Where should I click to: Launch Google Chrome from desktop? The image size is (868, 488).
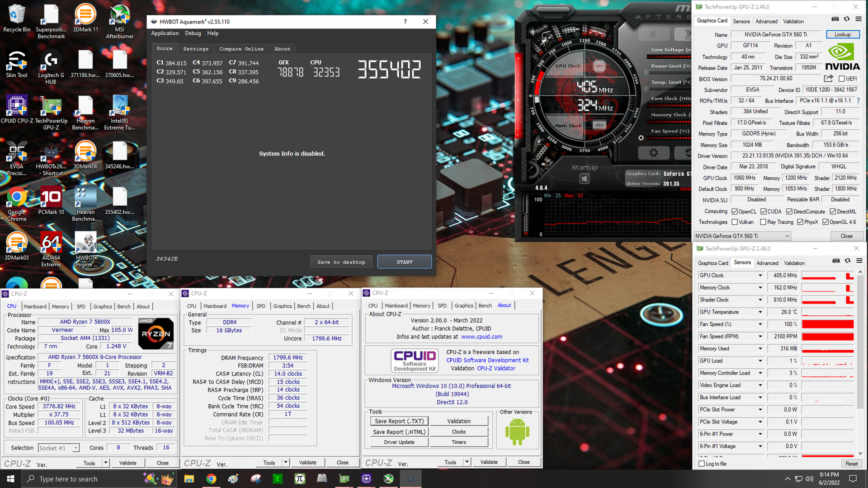(x=17, y=203)
